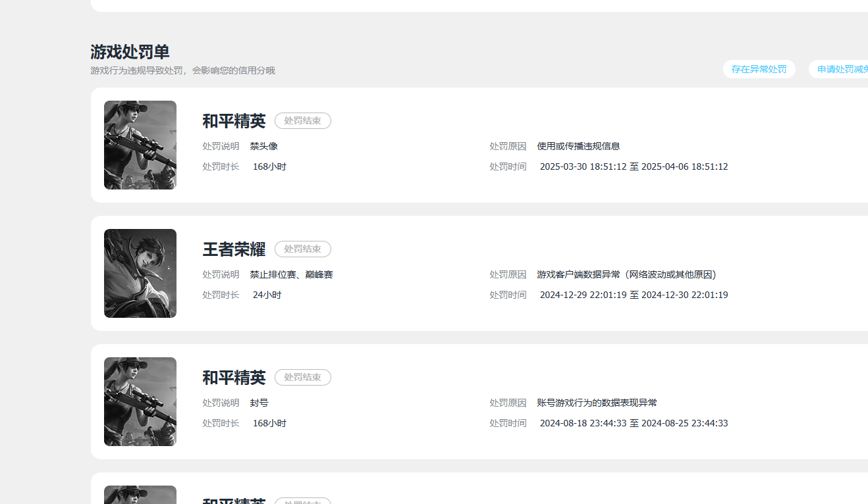
Task: Open 和平精英 thumbnail for 禁头像 penalty
Action: [x=140, y=145]
